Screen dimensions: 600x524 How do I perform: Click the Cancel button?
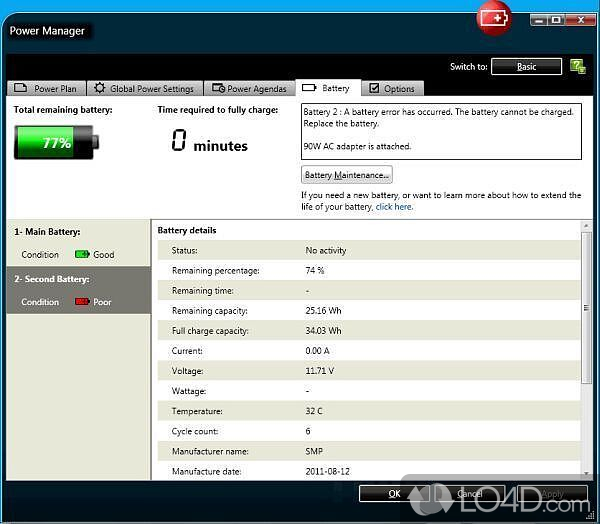(470, 494)
